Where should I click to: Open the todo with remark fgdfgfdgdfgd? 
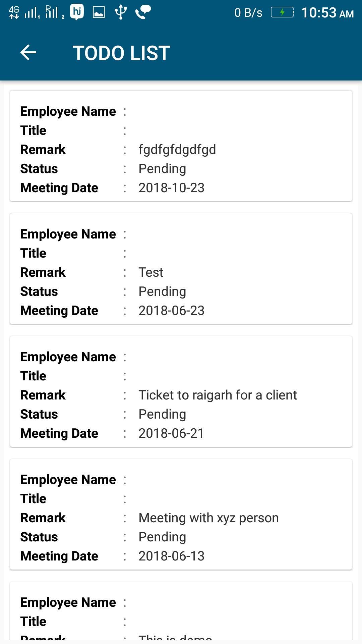click(181, 146)
